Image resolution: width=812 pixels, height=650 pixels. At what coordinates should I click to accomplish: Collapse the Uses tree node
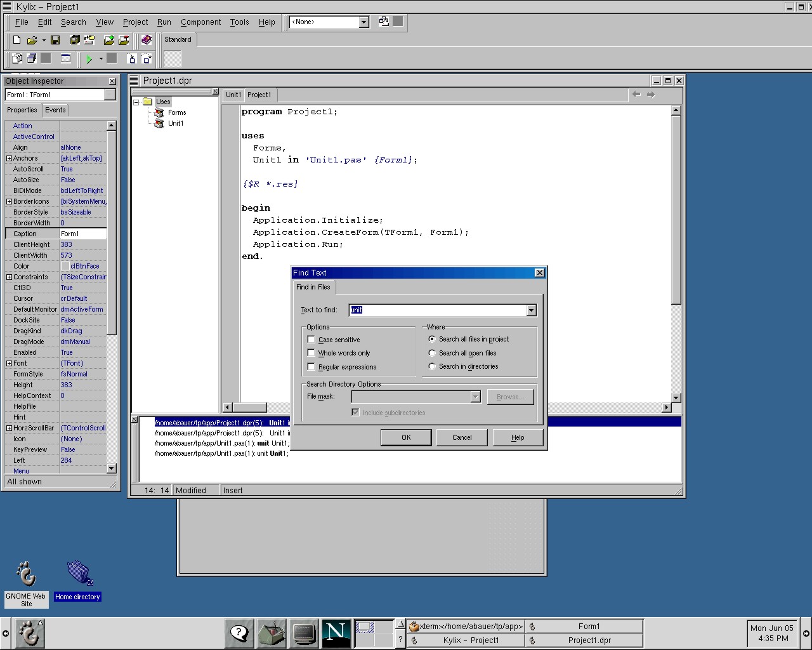136,102
